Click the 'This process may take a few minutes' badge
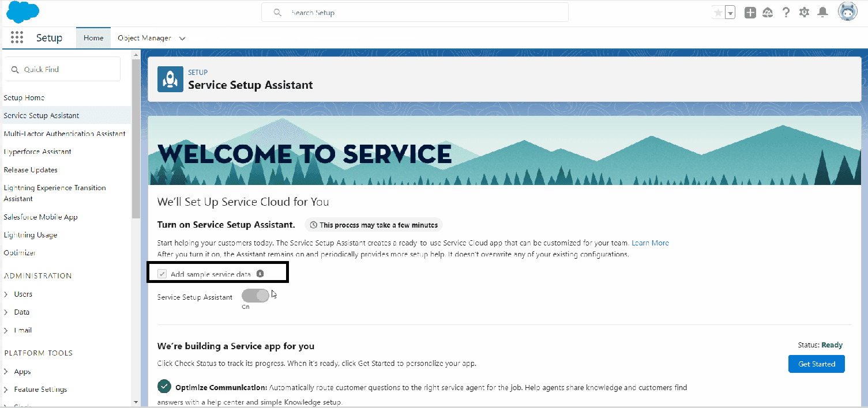The height and width of the screenshot is (408, 868). [x=374, y=225]
